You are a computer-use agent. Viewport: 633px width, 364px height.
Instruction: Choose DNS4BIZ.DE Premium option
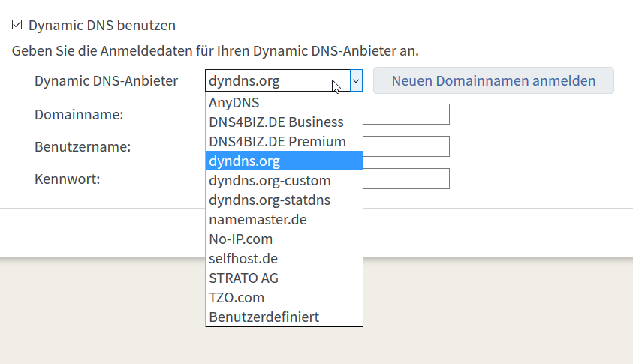(x=284, y=141)
